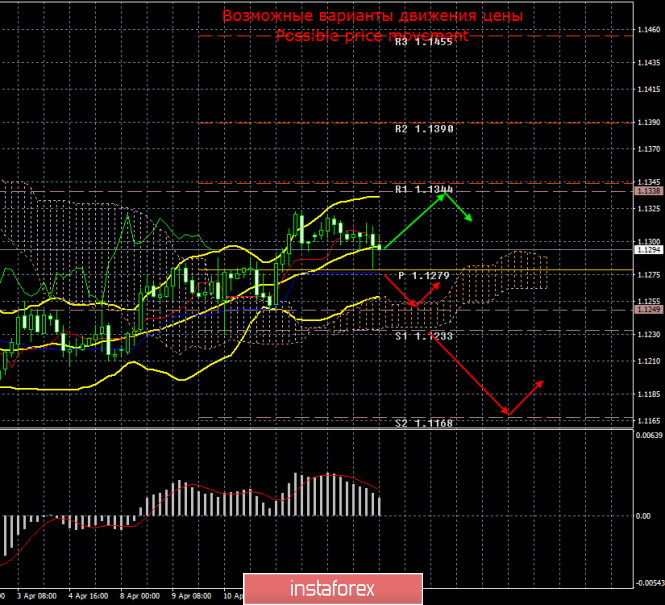Click the R3 1.1455 resistance label
The width and height of the screenshot is (665, 605).
click(424, 42)
